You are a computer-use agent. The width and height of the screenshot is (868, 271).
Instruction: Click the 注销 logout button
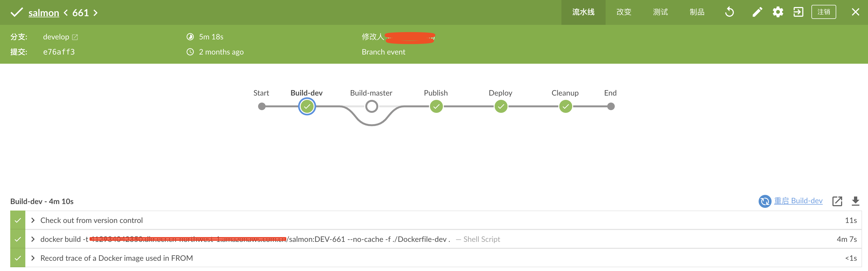point(824,12)
